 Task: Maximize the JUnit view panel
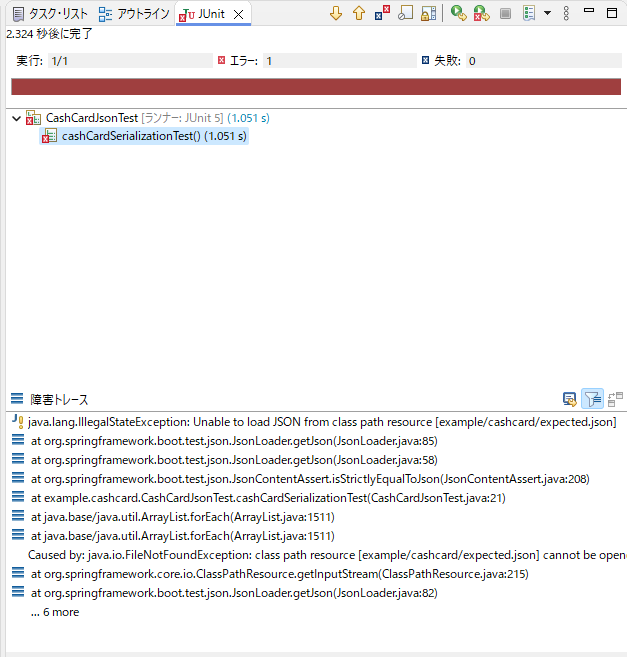(x=612, y=13)
